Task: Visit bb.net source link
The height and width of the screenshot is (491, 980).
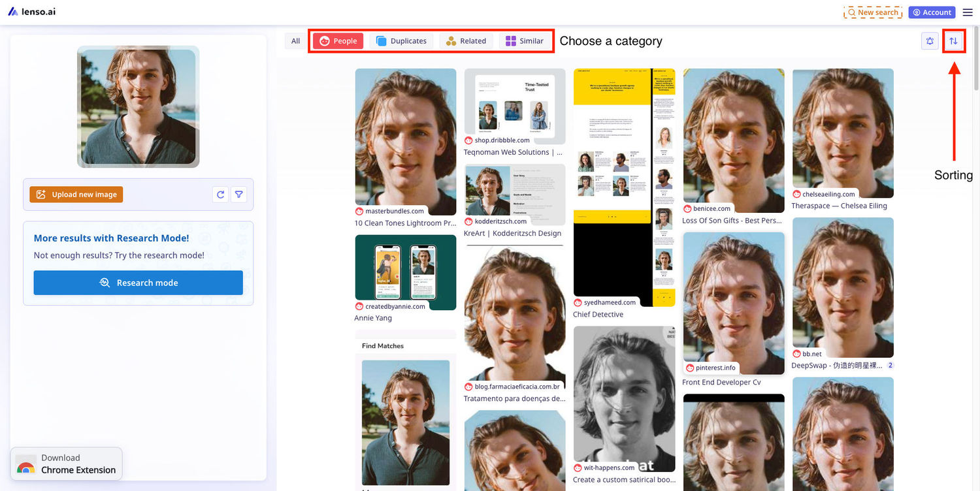Action: [812, 355]
